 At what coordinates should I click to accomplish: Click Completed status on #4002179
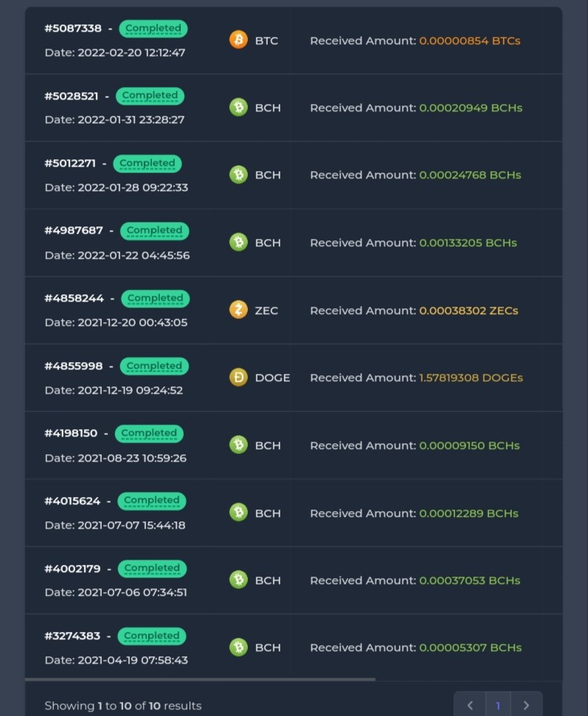(152, 568)
